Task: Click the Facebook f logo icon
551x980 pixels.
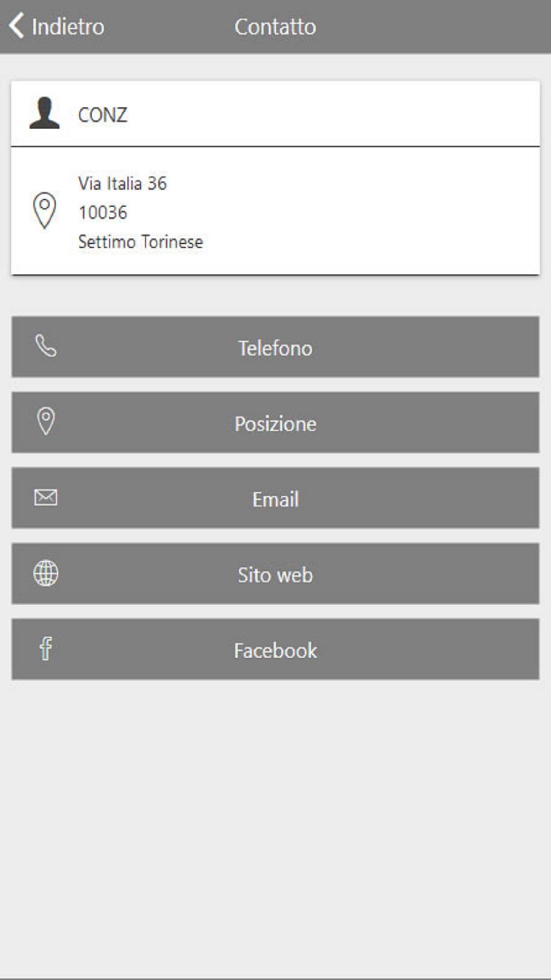Action: pyautogui.click(x=46, y=648)
